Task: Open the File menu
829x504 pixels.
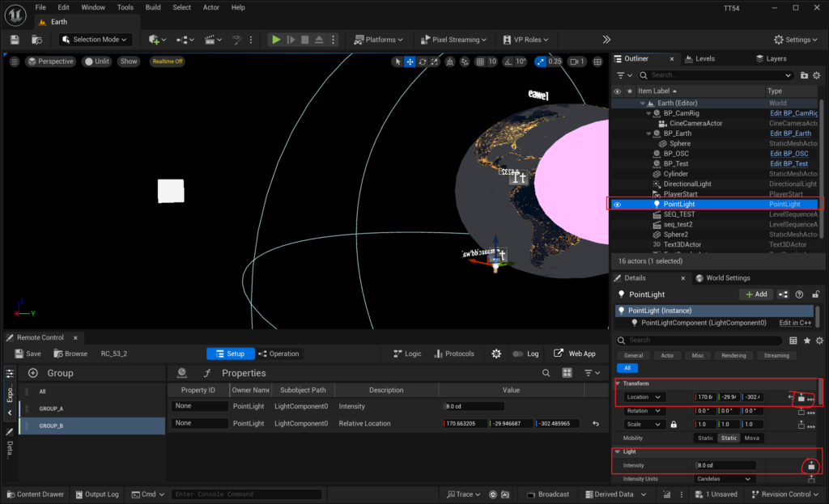Action: (40, 7)
